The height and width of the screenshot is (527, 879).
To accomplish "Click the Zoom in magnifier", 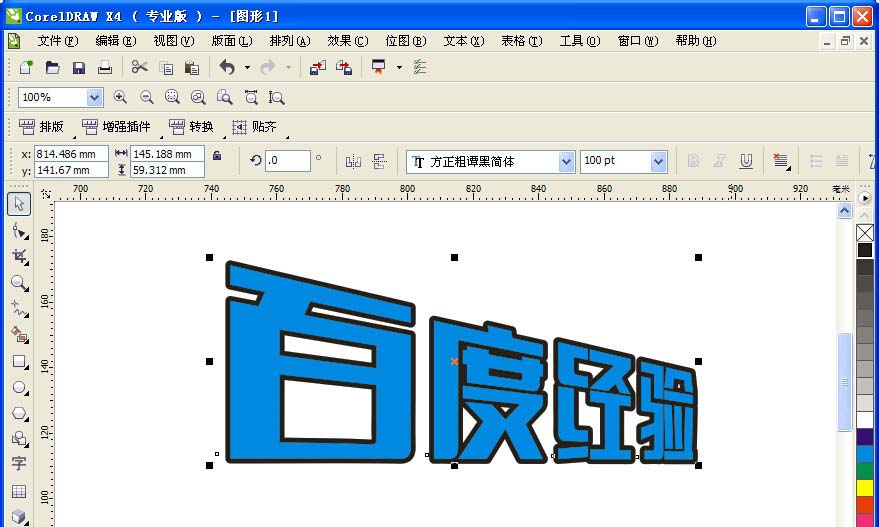I will point(120,97).
